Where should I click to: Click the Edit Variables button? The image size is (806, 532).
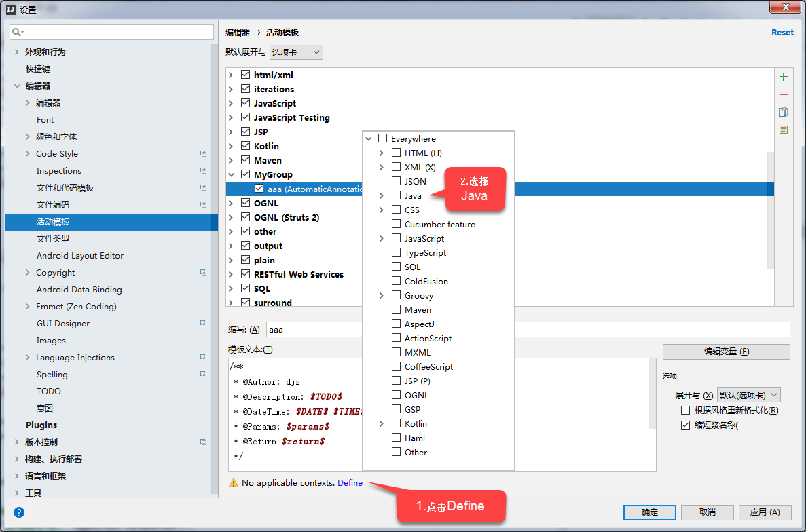(x=727, y=351)
